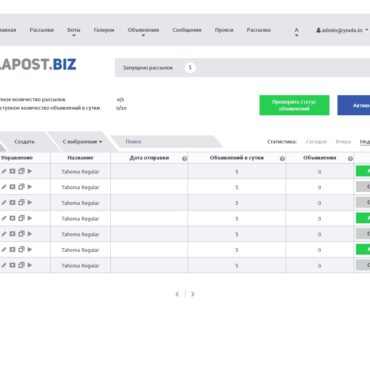370x380 pixels.
Task: Expand the 'Объявления' navigation dropdown
Action: coord(143,32)
